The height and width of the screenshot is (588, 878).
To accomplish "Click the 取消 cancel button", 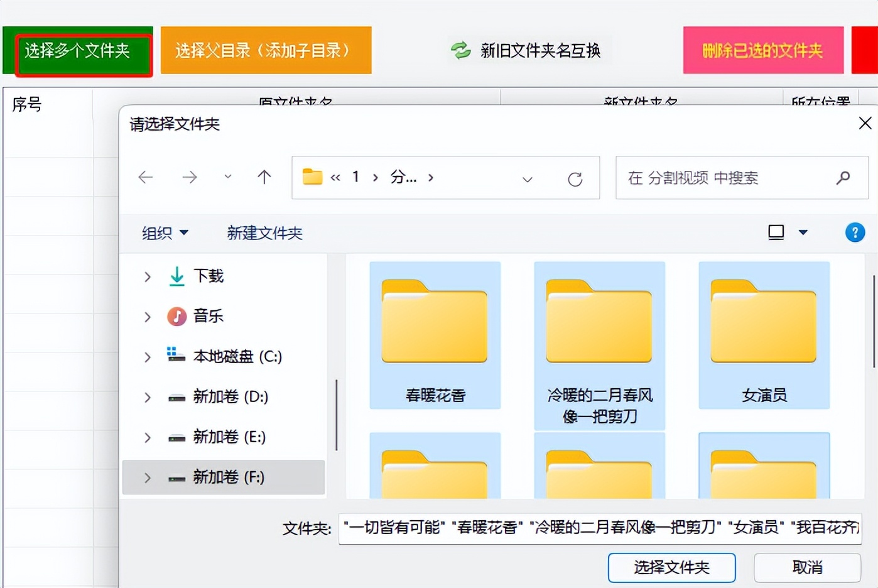I will (x=806, y=567).
